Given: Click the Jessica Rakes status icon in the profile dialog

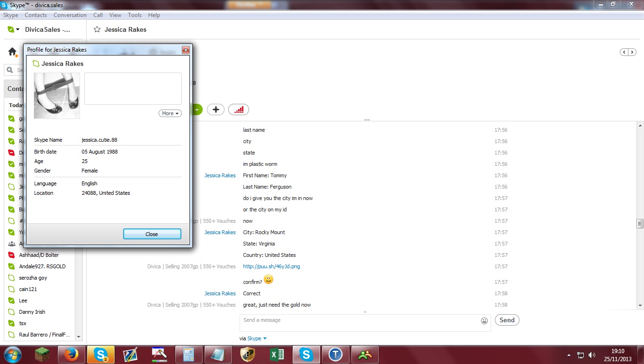Looking at the screenshot, I should pyautogui.click(x=36, y=64).
